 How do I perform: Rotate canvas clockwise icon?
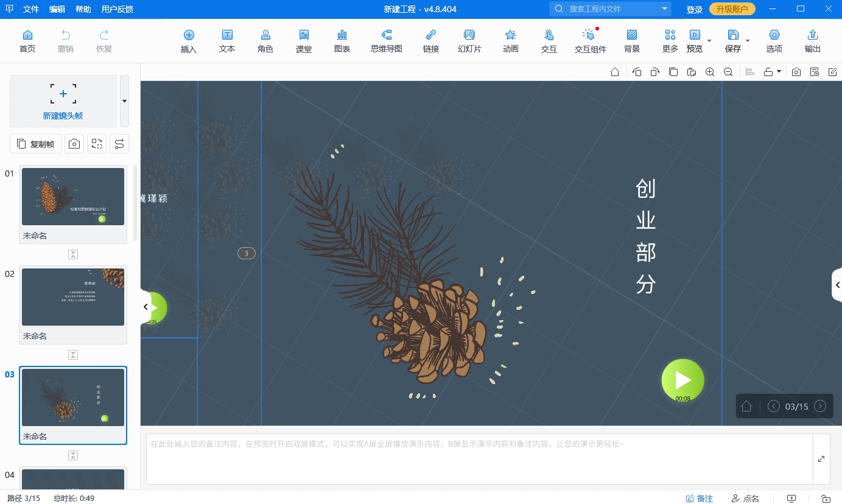654,72
